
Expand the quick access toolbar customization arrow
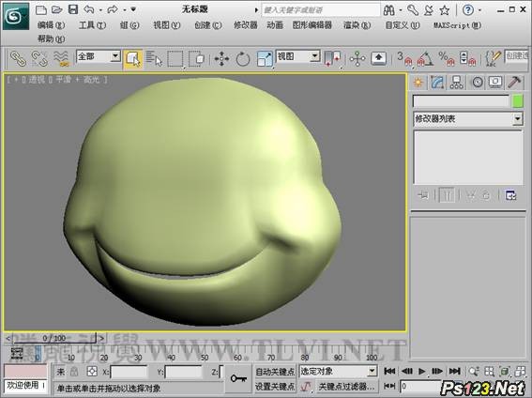pyautogui.click(x=133, y=9)
